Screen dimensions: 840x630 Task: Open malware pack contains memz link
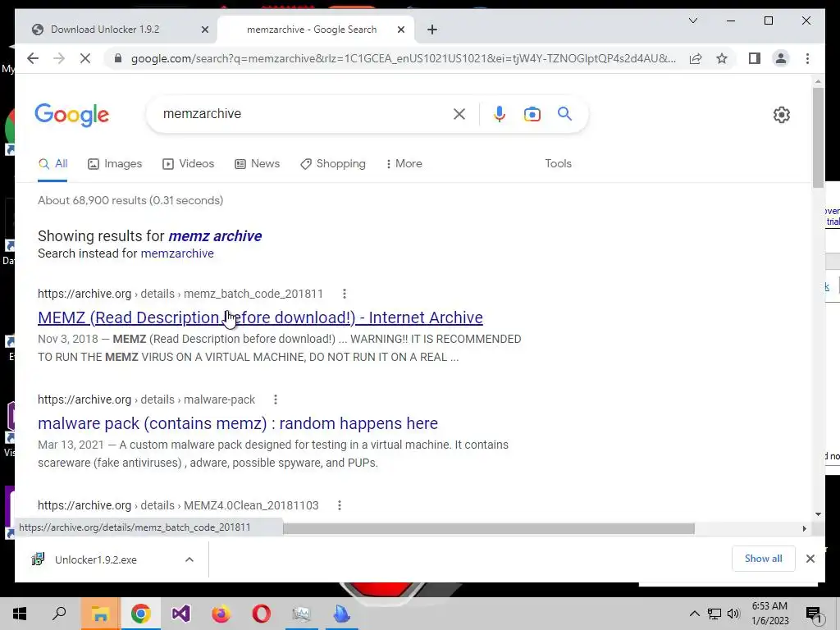coord(238,423)
